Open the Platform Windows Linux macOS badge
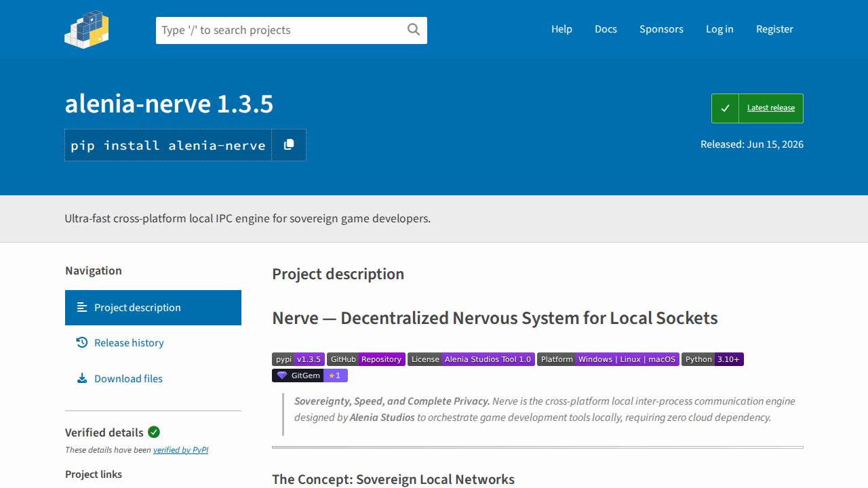The image size is (868, 488). pyautogui.click(x=608, y=359)
